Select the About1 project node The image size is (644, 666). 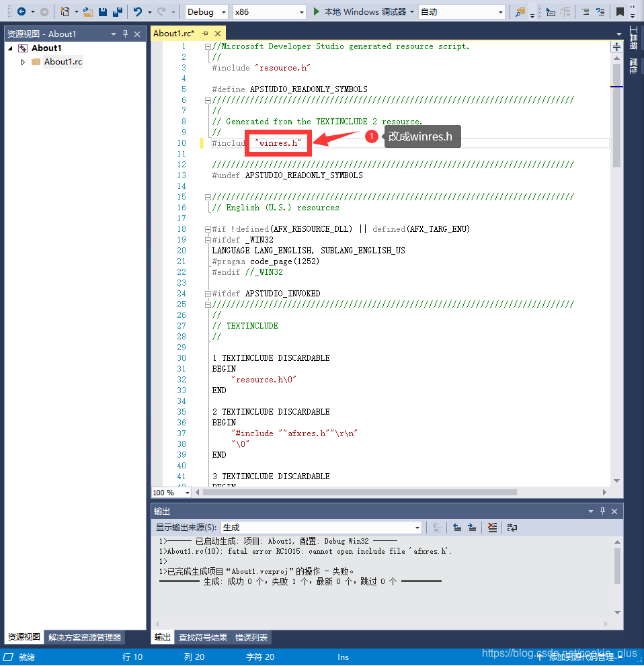(x=46, y=48)
